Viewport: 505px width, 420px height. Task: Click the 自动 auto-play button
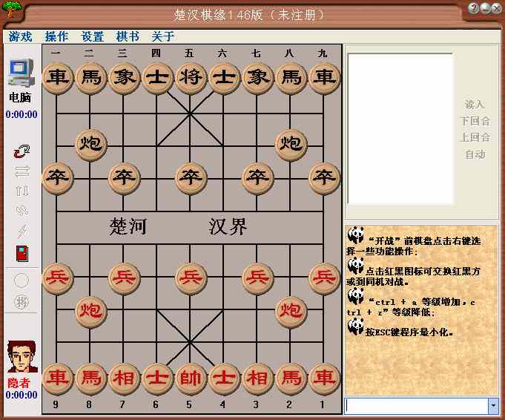point(475,154)
